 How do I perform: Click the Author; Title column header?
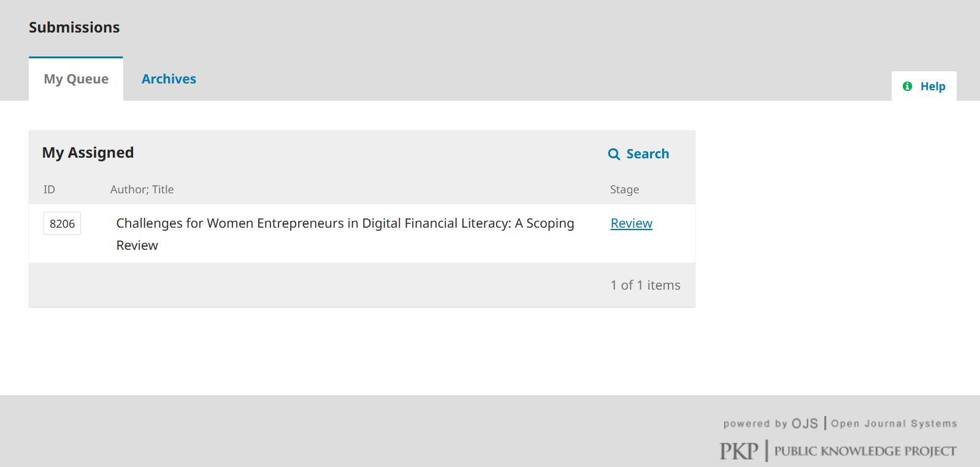click(x=142, y=190)
